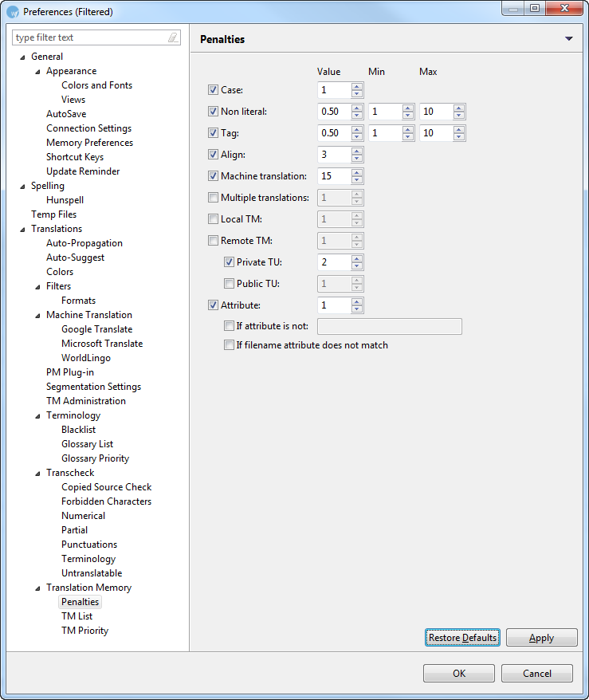Click the Tag Max spinner
The image size is (589, 700).
click(442, 132)
